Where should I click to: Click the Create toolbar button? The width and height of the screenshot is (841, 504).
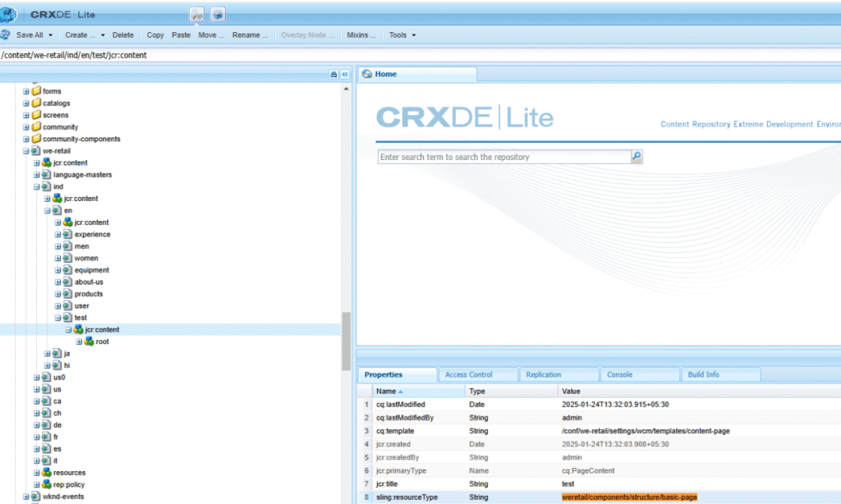coord(80,34)
